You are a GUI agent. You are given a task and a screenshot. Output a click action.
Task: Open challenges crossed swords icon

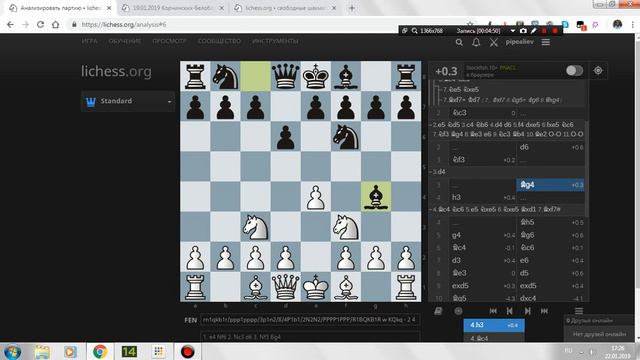tap(493, 42)
